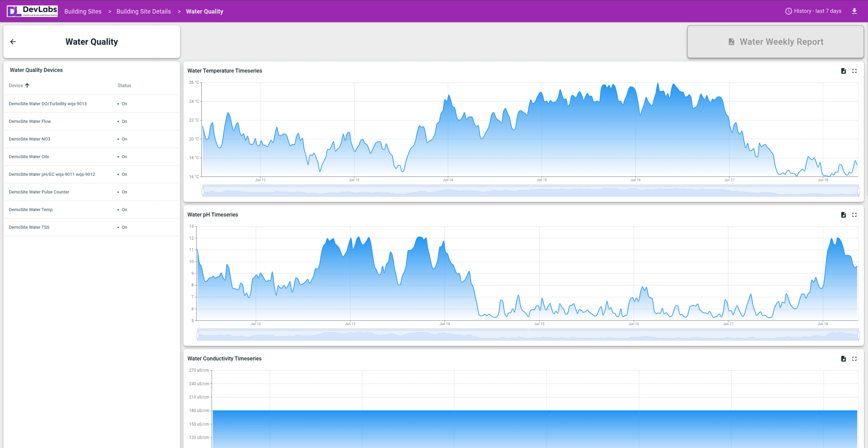
Task: Export Water Conductivity Timeseries data
Action: [843, 359]
